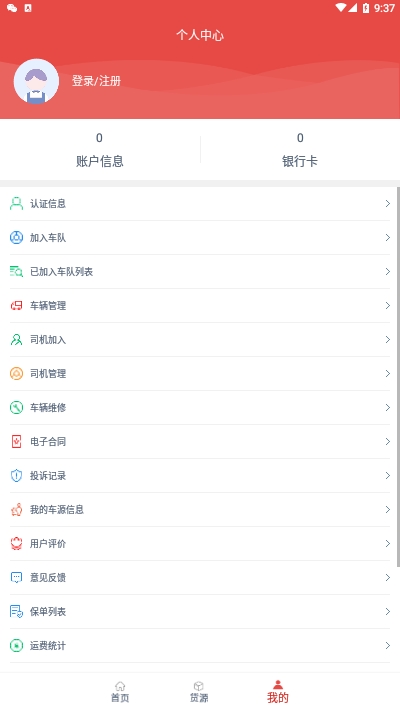Viewport: 400px width, 710px height.
Task: Tap the 登录/注册 login link
Action: point(96,81)
